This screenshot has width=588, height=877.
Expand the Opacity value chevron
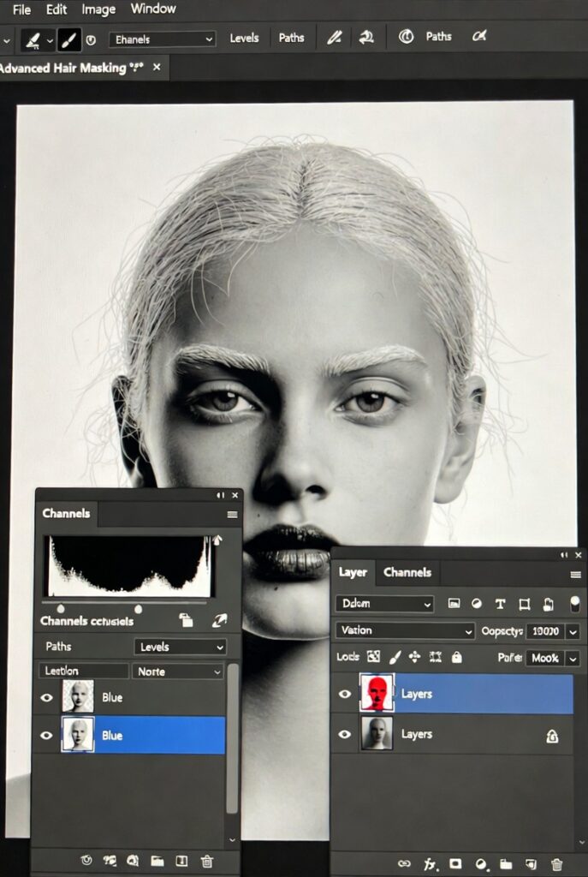(573, 631)
